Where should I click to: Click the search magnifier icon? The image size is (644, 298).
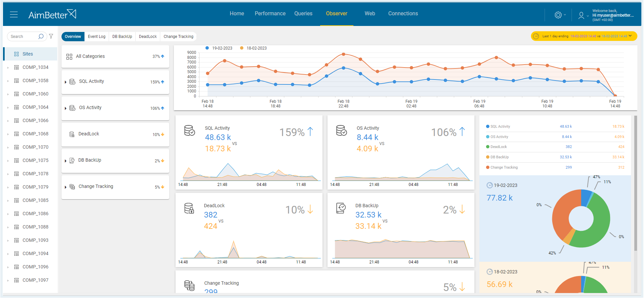(41, 36)
